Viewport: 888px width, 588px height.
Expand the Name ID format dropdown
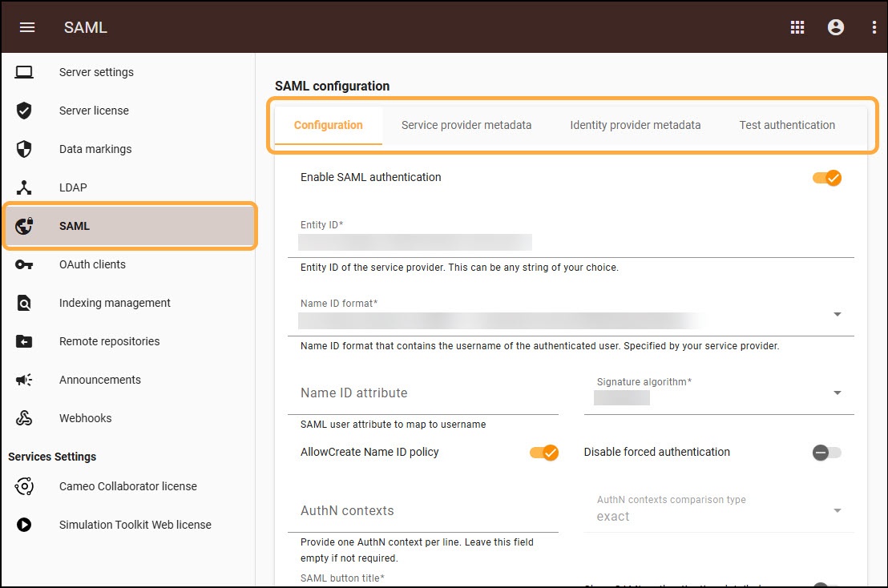point(837,315)
